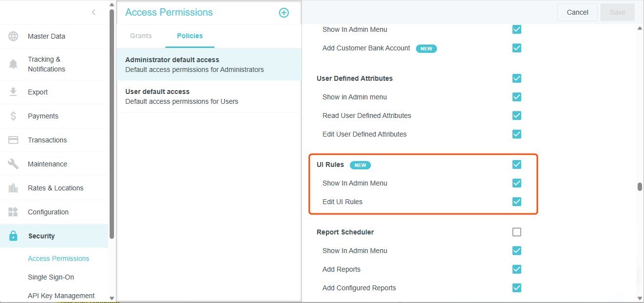Add a new policy with the plus icon
Viewport: 644px width, 303px height.
[x=284, y=13]
